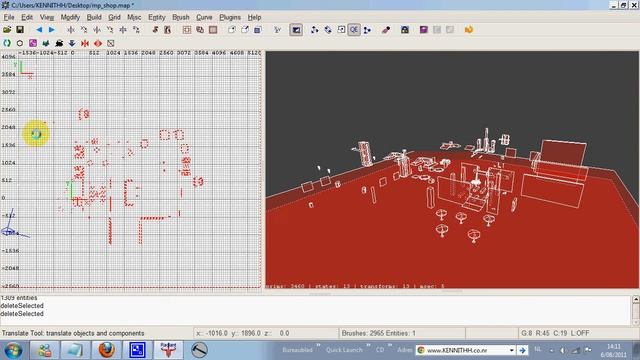Click the CSG Subtract overlapping squares icon
This screenshot has height=360, width=640.
coord(200,30)
